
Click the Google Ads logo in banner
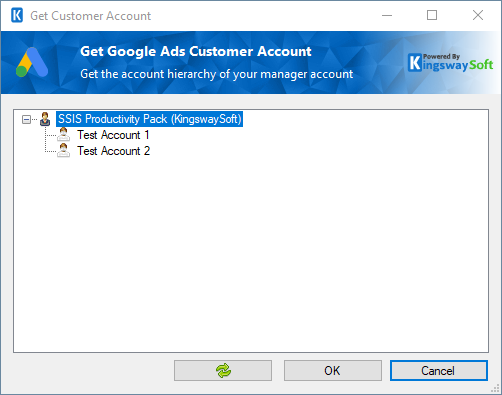pos(32,62)
